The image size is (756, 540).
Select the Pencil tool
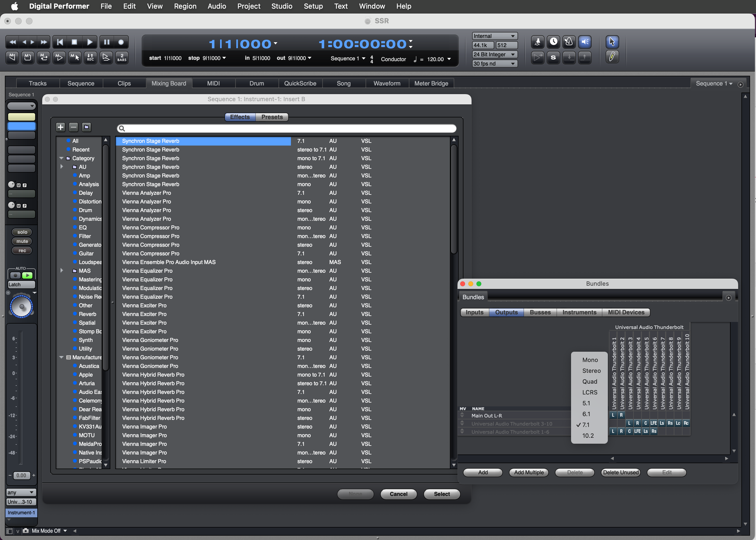[x=612, y=57]
